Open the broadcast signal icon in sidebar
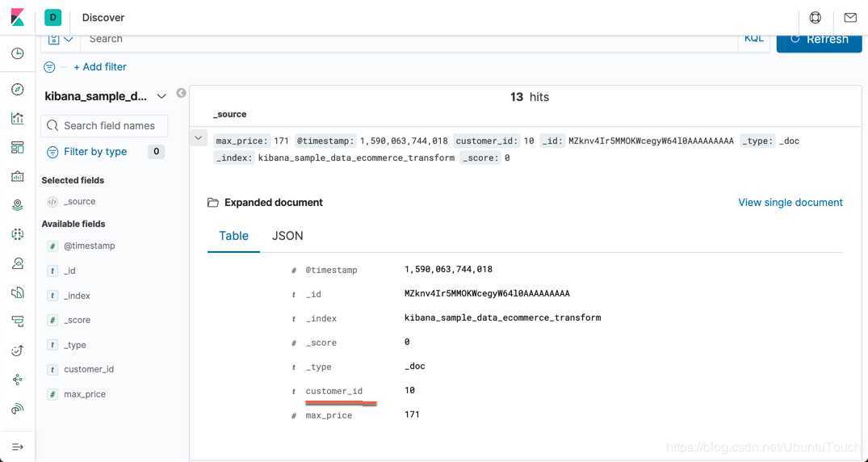868x462 pixels. pos(18,409)
